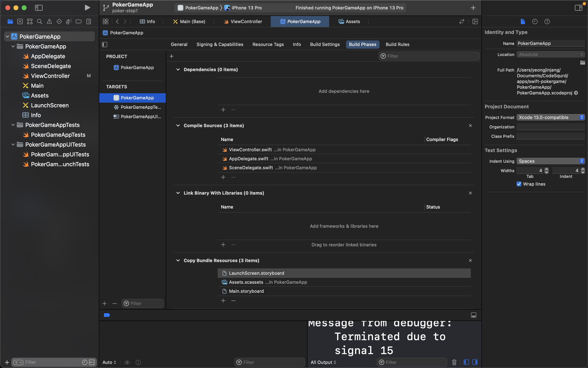Toggle recent files filter in navigator
Viewport: 588px width, 368px height.
(x=85, y=362)
